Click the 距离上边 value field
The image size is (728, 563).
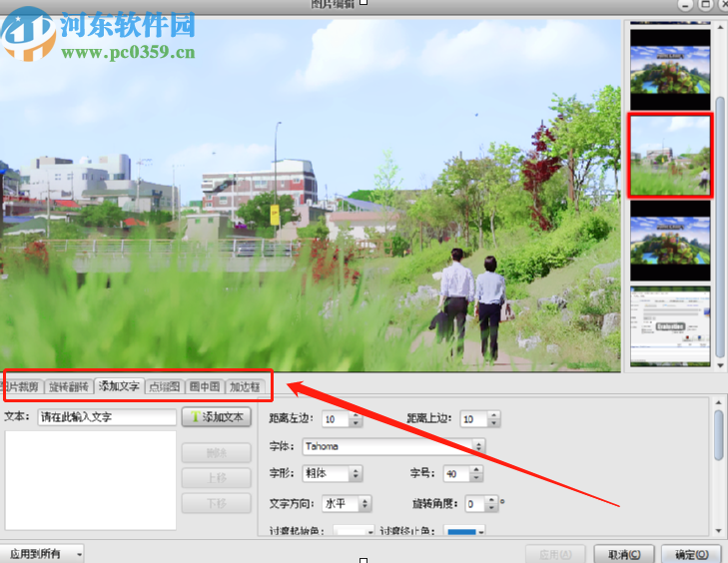[x=474, y=419]
